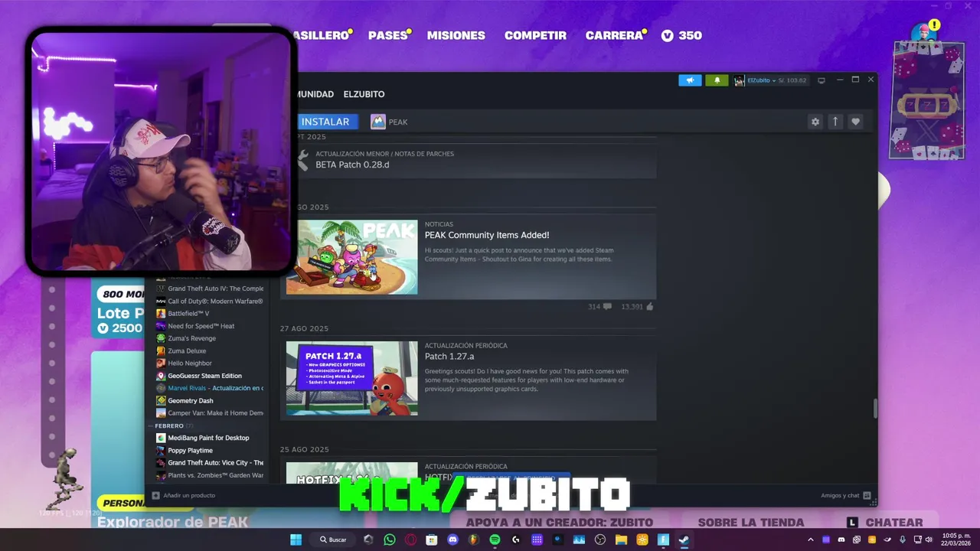The image size is (980, 551).
Task: Click the 350 V-Bucks balance
Action: point(681,35)
